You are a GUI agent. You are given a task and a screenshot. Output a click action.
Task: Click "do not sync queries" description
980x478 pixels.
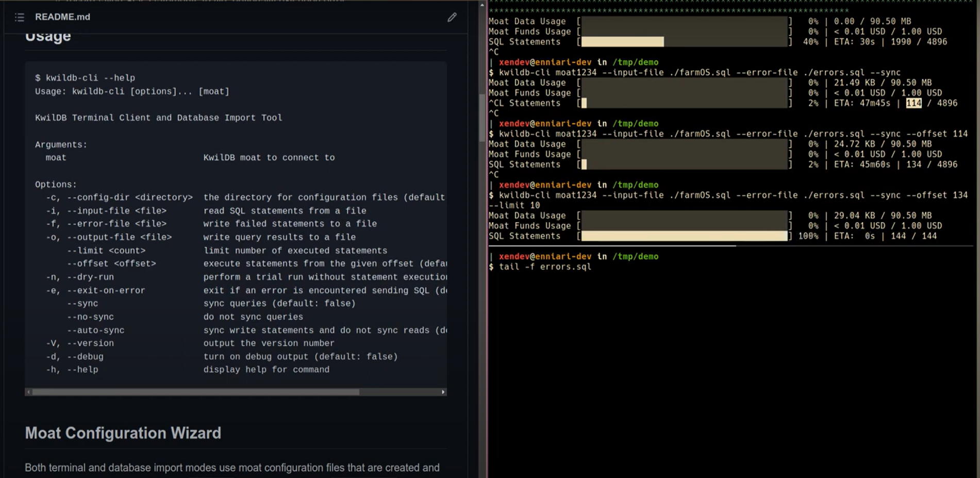point(253,317)
